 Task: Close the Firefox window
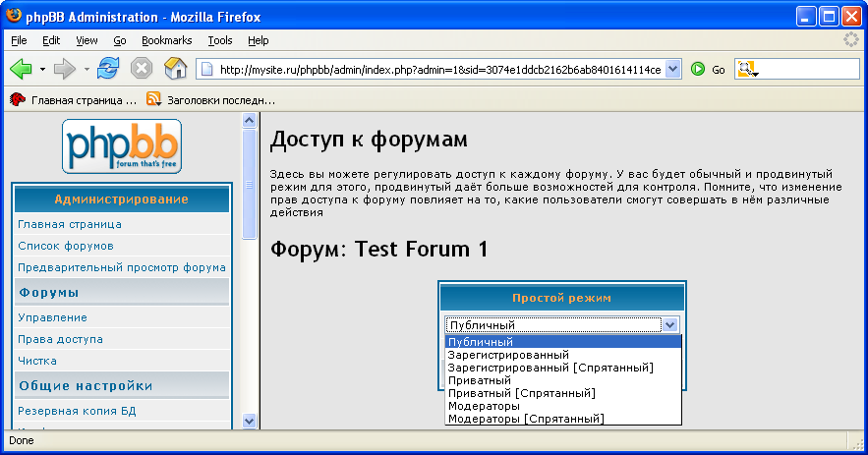click(851, 17)
